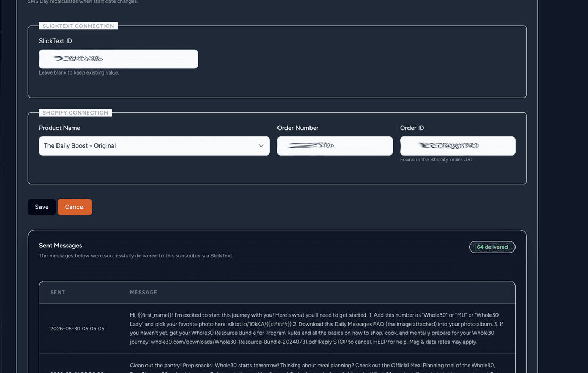Screen dimensions: 588x373
Task: Click the SlickText ID input field
Action: coord(118,59)
